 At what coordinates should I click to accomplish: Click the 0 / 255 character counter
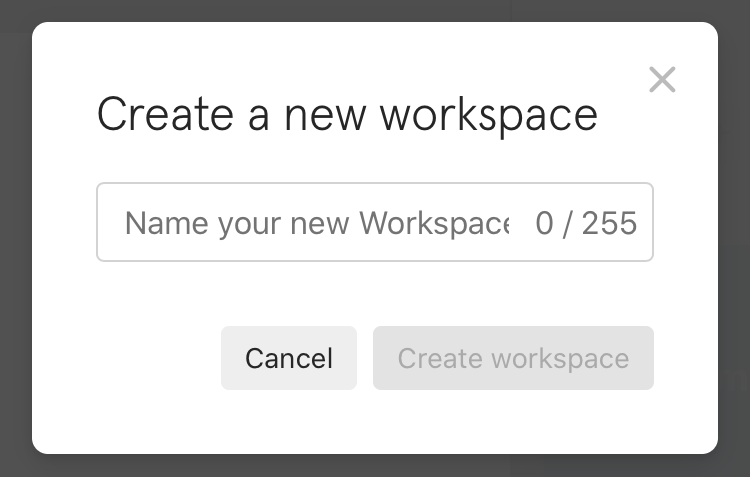[586, 223]
